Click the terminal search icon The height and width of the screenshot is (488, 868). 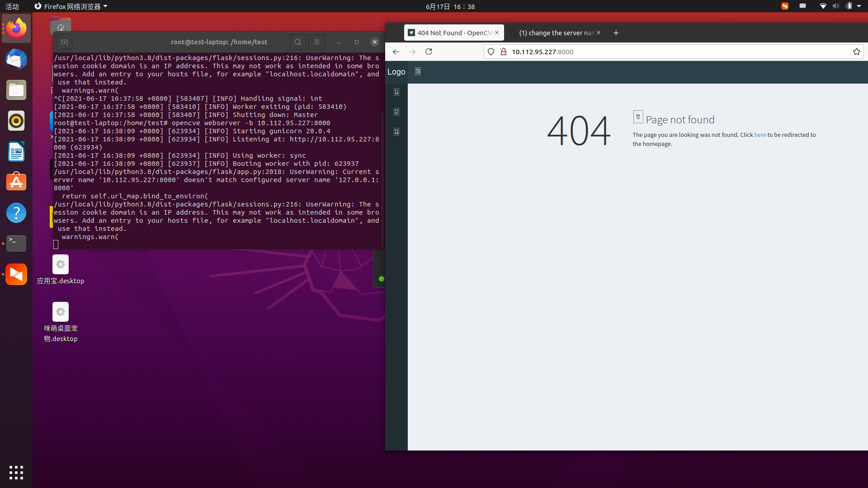pyautogui.click(x=297, y=42)
